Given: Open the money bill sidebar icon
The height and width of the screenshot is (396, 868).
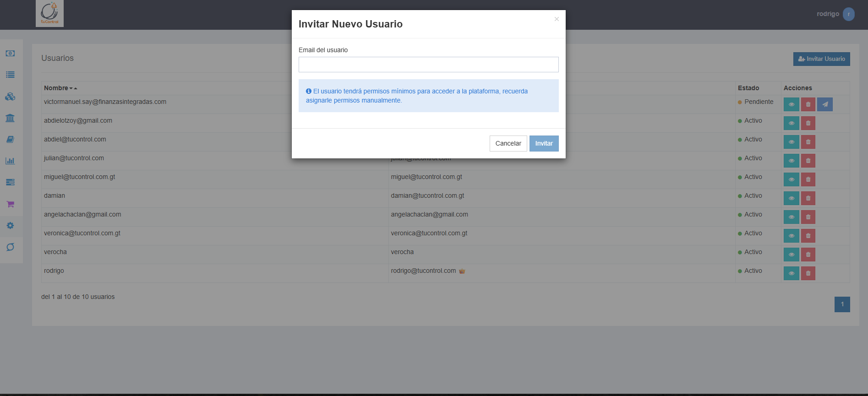Looking at the screenshot, I should point(10,54).
